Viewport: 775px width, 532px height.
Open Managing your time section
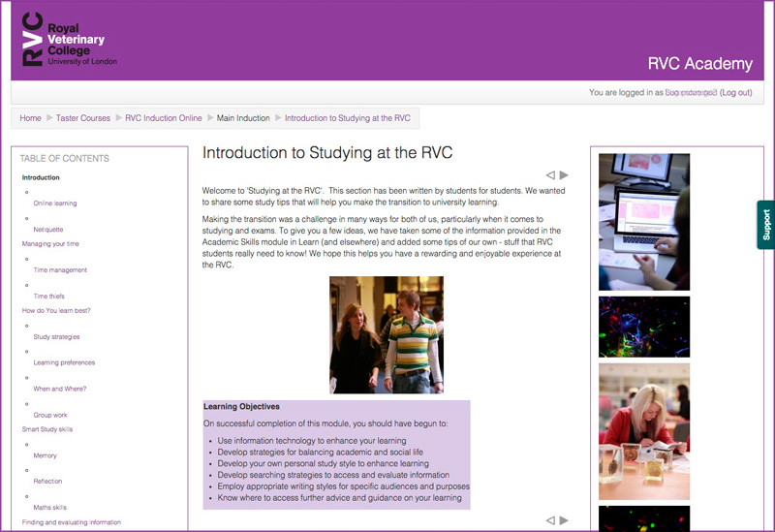[x=50, y=244]
